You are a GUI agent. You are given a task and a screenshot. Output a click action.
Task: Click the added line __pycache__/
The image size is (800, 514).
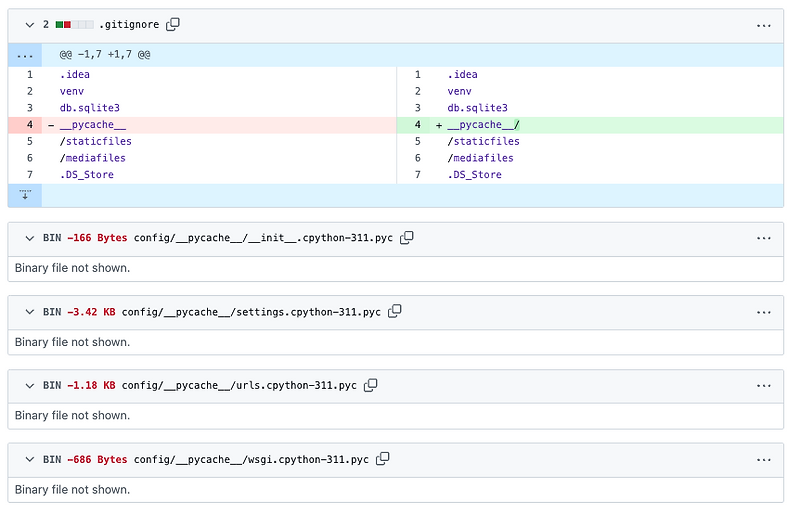pos(484,125)
